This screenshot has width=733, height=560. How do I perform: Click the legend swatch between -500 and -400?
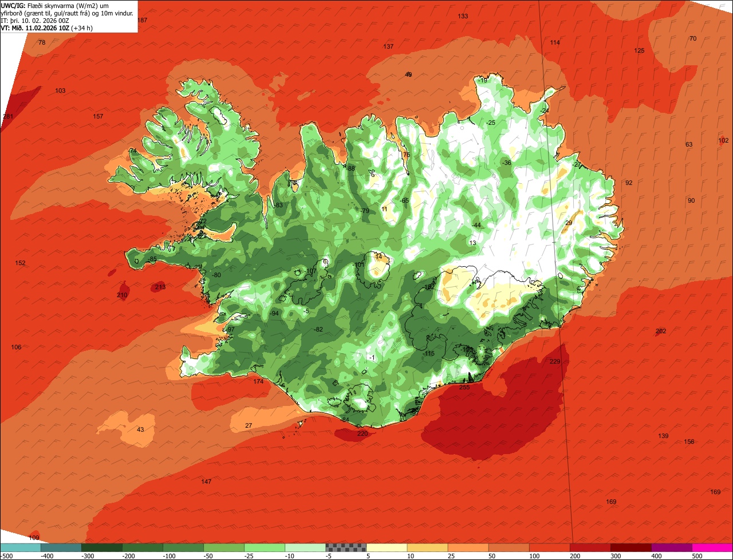point(21,547)
